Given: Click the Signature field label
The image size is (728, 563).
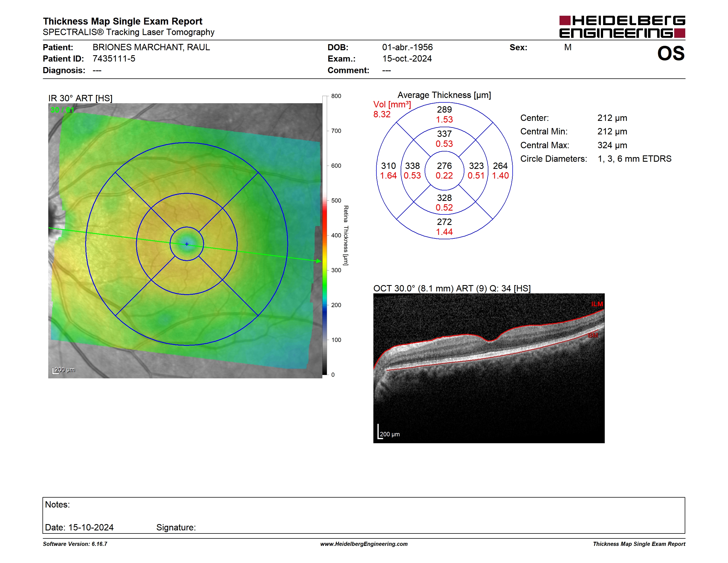Looking at the screenshot, I should (x=176, y=527).
